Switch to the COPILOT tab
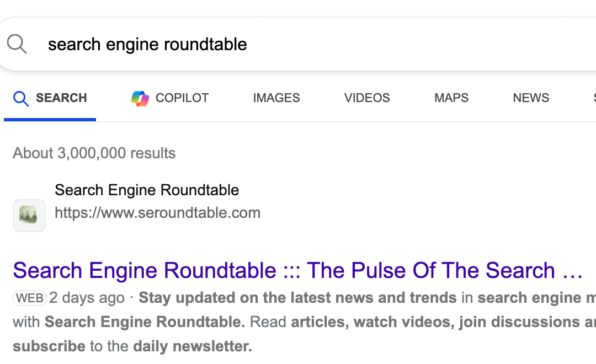This screenshot has height=364, width=596. [x=169, y=98]
